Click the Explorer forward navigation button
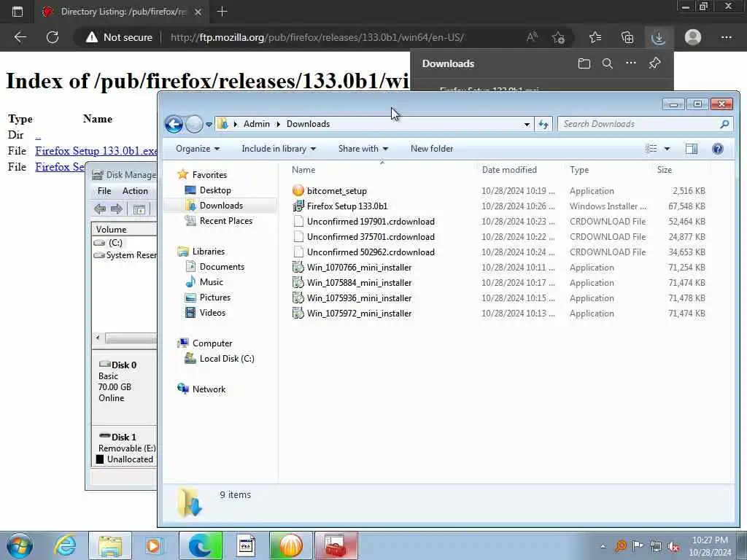The height and width of the screenshot is (560, 747). (194, 124)
